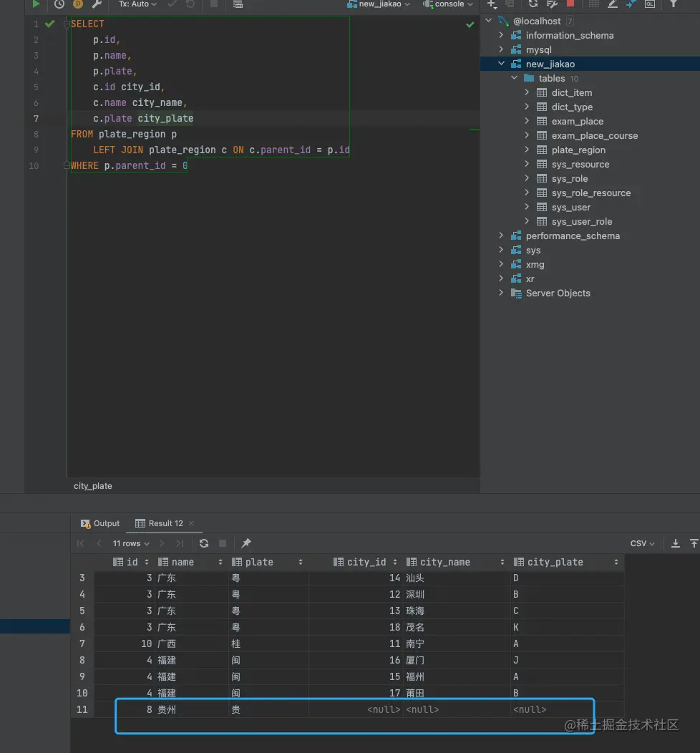This screenshot has width=700, height=753.
Task: Click the orange P playground icon
Action: 78,4
